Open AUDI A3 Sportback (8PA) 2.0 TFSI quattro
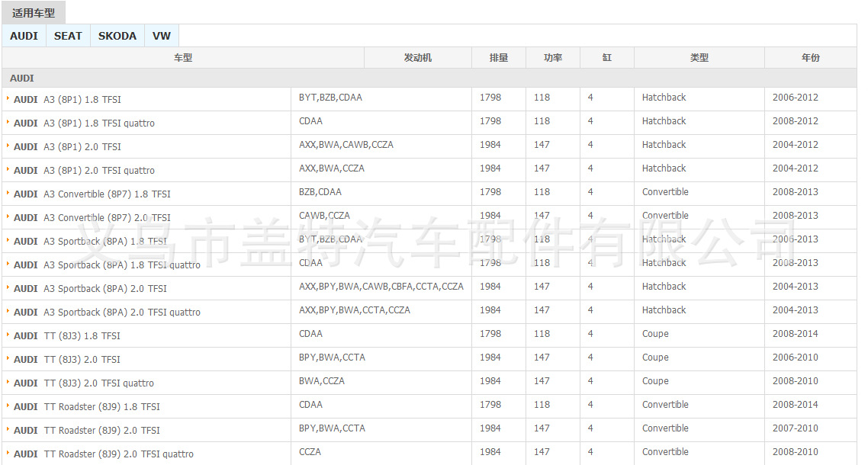The height and width of the screenshot is (465, 868). click(107, 313)
